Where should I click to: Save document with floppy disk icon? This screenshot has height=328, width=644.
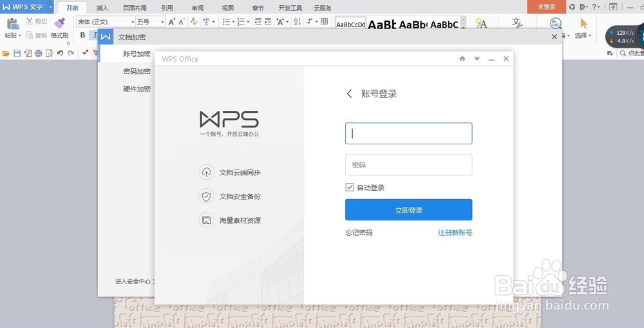17,53
